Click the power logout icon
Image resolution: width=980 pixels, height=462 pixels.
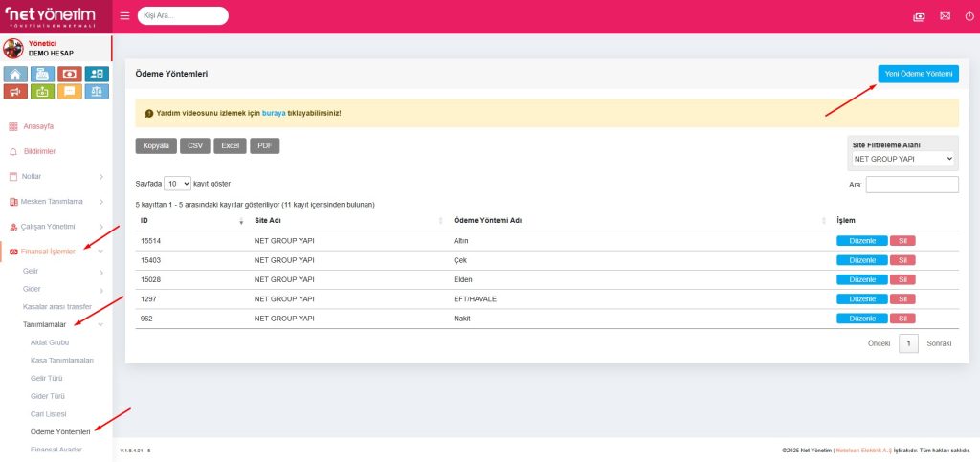969,16
